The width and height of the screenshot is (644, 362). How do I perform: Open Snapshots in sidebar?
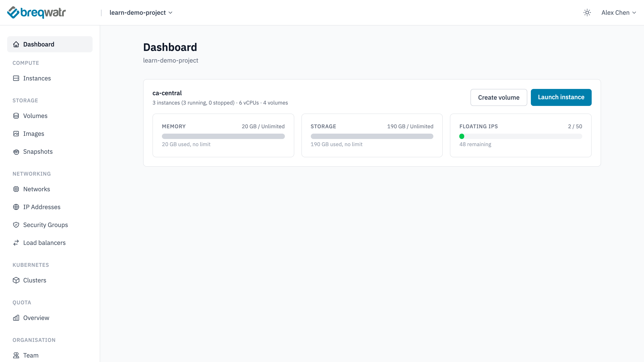(50, 152)
